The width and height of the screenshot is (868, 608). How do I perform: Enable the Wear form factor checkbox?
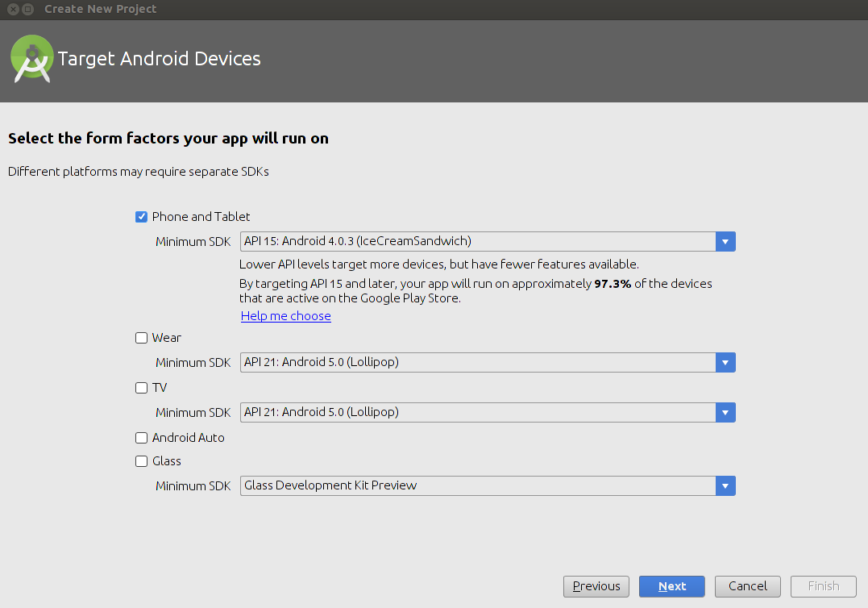[142, 338]
